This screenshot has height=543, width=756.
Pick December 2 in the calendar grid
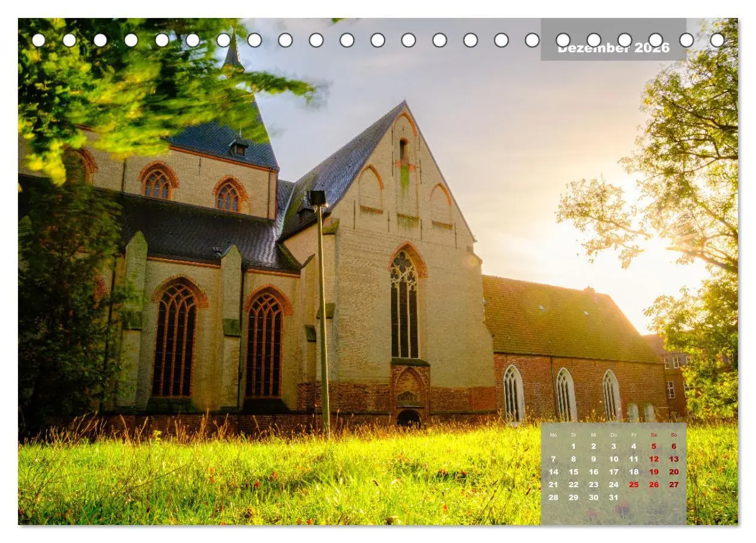coord(593,446)
